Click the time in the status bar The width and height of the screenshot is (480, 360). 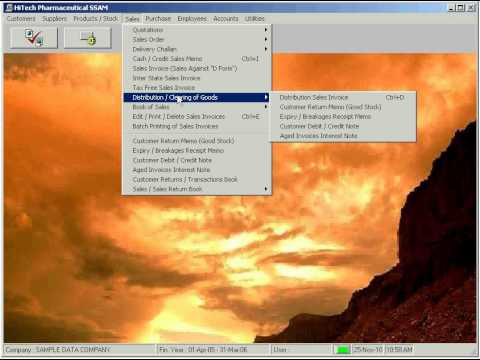click(399, 350)
